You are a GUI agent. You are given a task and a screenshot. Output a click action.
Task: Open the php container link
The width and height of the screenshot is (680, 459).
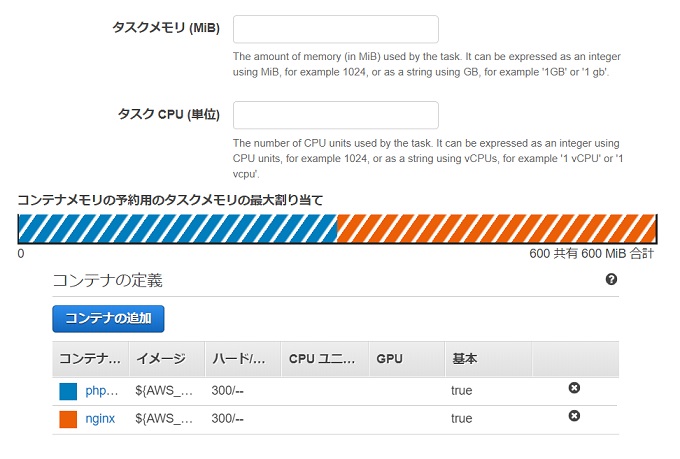click(101, 391)
